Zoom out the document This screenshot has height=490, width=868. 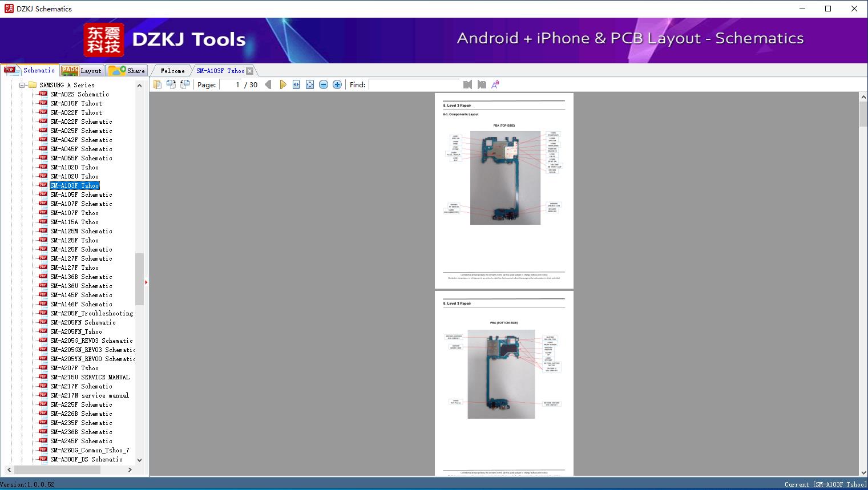coord(324,84)
